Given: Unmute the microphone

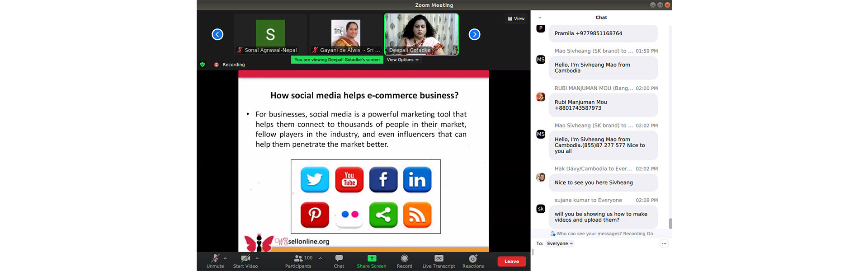Looking at the screenshot, I should (x=215, y=261).
